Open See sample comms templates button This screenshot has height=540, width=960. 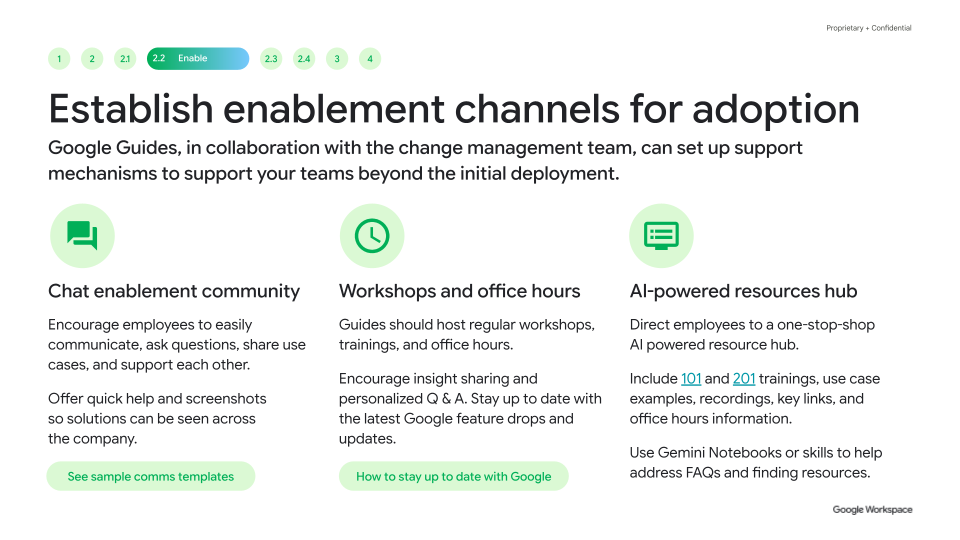coord(151,476)
